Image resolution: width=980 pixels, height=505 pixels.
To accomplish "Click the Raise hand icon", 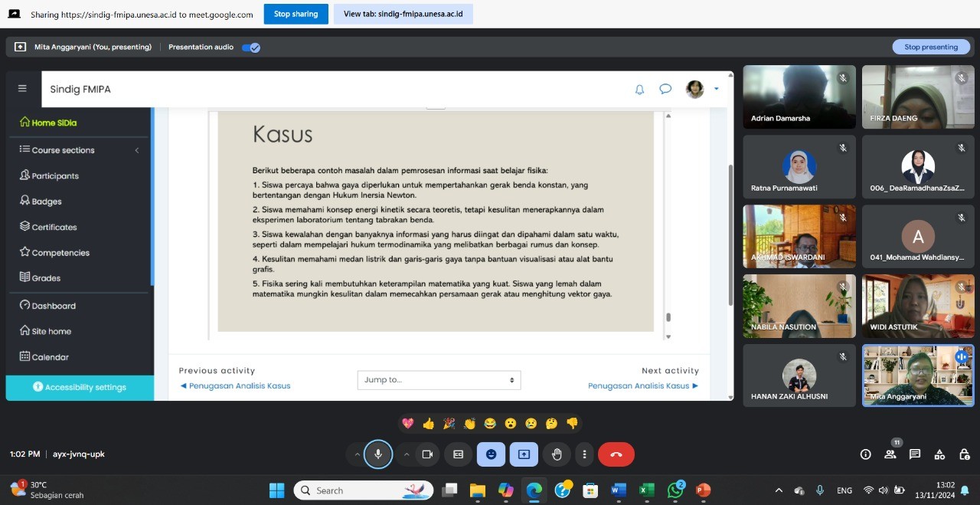I will click(x=557, y=454).
